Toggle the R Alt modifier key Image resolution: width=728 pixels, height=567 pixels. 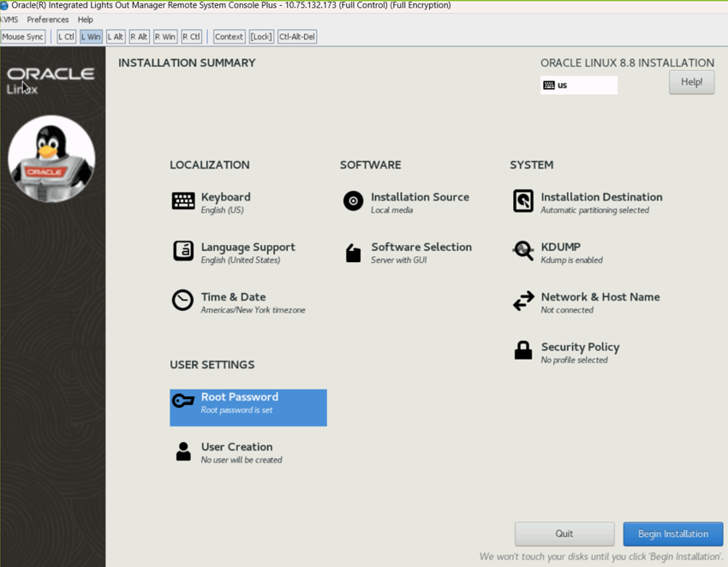pos(139,37)
